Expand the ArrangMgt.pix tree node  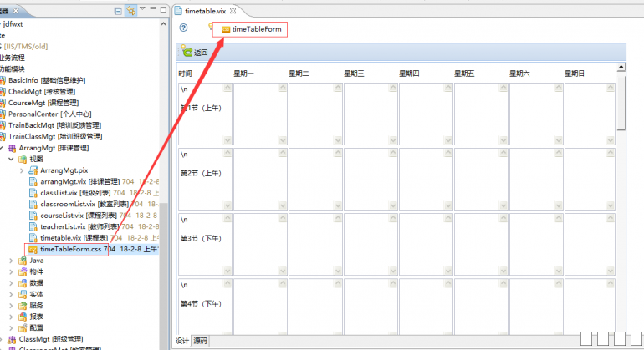pos(23,170)
